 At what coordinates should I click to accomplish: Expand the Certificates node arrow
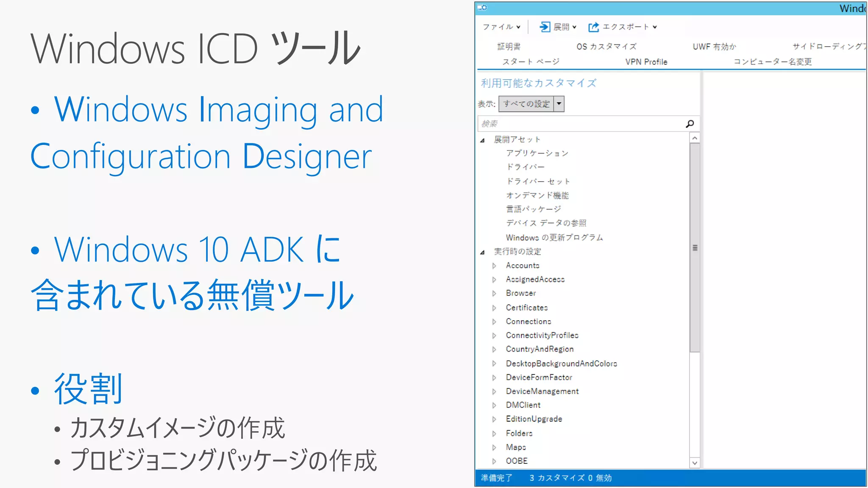[494, 308]
